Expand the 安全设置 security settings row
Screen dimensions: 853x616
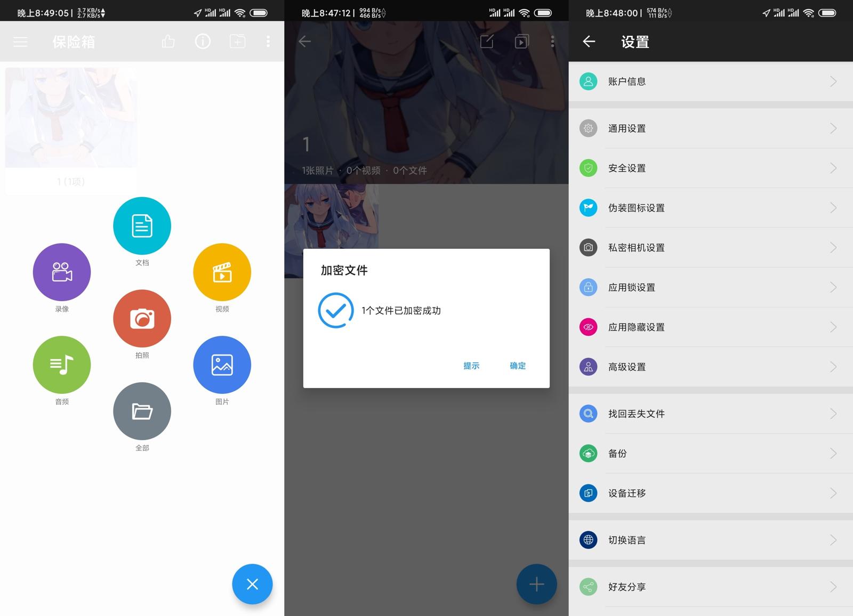pos(709,168)
